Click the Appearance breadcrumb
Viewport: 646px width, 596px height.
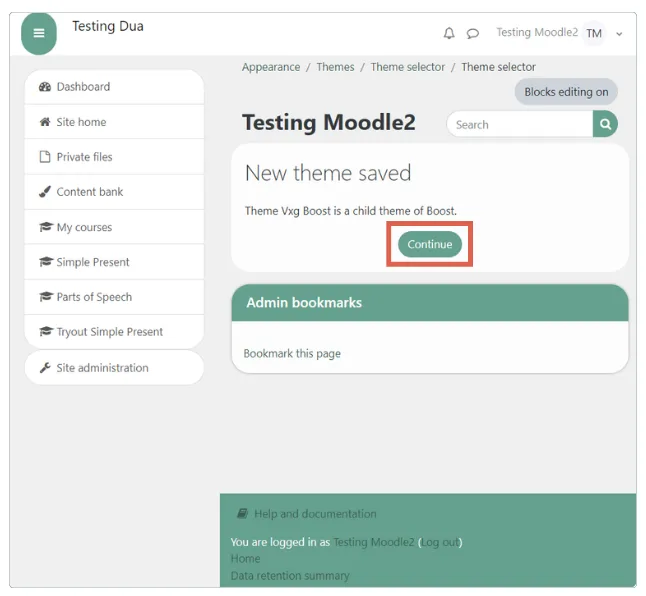(x=271, y=67)
